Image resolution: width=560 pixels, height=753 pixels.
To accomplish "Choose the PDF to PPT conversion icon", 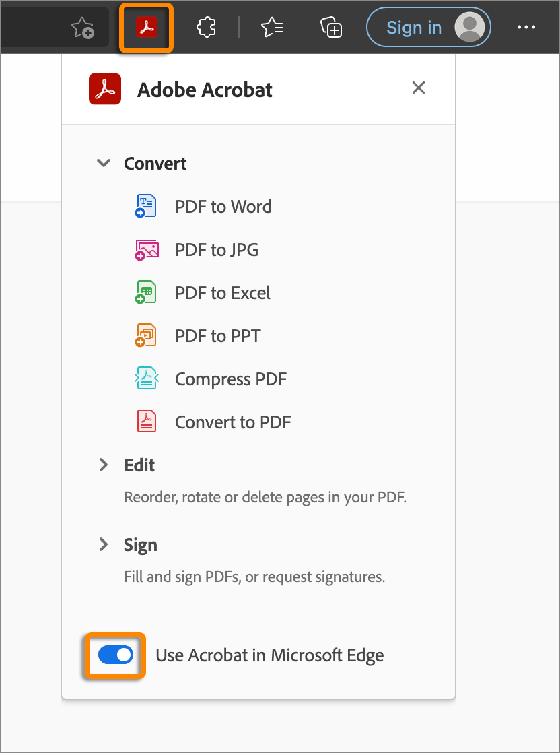I will pyautogui.click(x=146, y=335).
